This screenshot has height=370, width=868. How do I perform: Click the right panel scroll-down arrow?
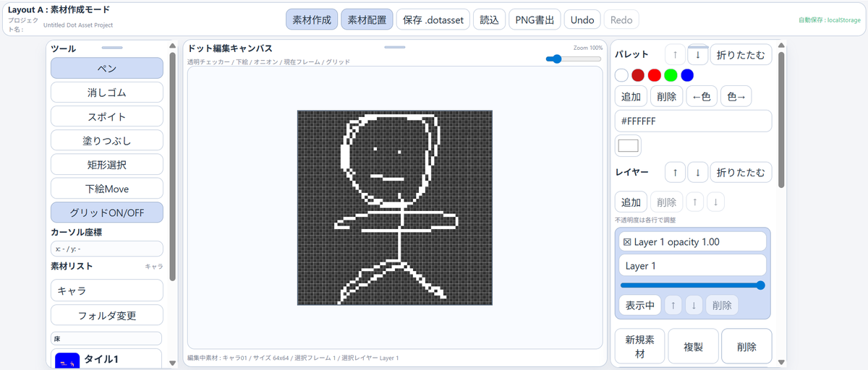pyautogui.click(x=781, y=363)
